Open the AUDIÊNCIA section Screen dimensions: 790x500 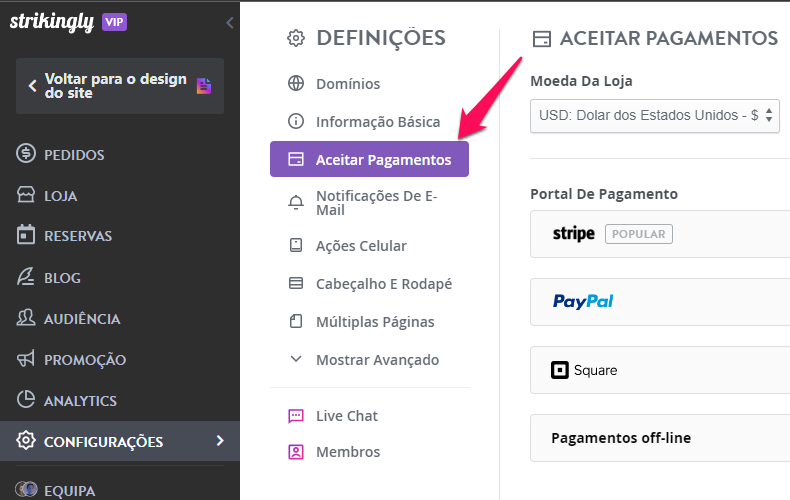(x=82, y=319)
